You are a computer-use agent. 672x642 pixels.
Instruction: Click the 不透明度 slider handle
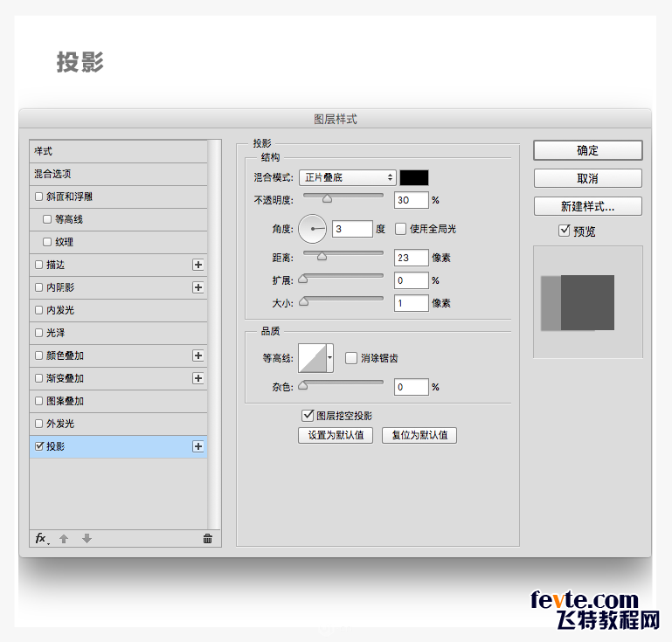(328, 198)
